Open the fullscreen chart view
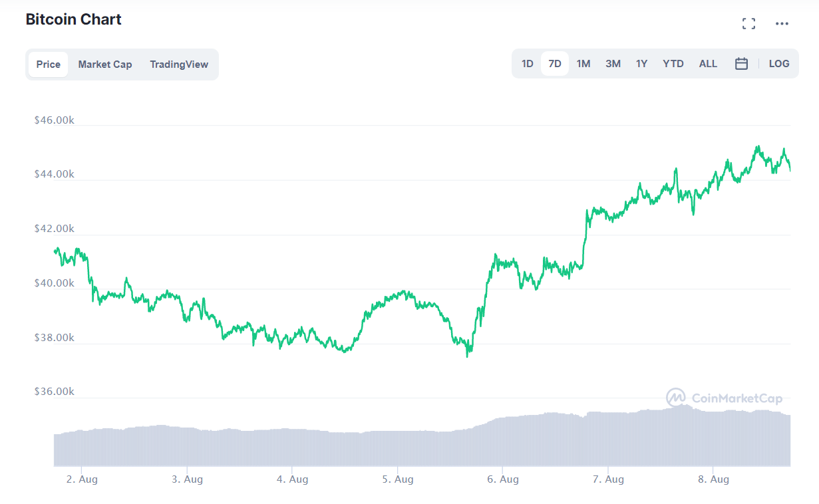819x504 pixels. (x=748, y=23)
